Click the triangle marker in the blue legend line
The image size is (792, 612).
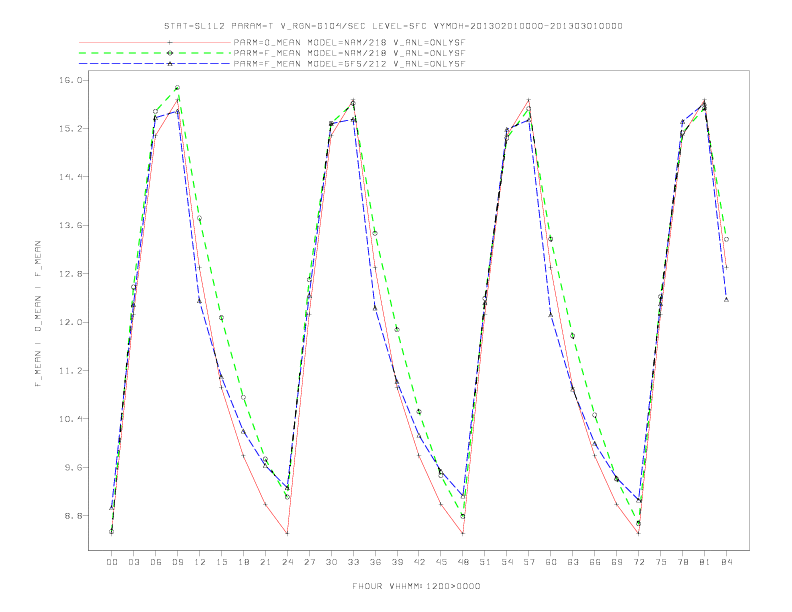point(170,64)
